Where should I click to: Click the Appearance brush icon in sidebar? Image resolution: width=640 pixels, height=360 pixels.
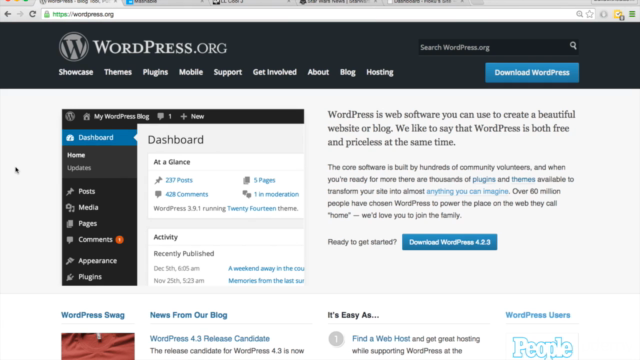[x=70, y=260]
